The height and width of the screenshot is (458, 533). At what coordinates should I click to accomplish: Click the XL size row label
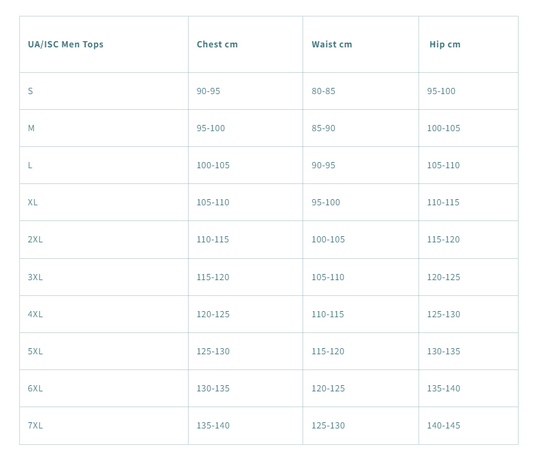(x=33, y=202)
